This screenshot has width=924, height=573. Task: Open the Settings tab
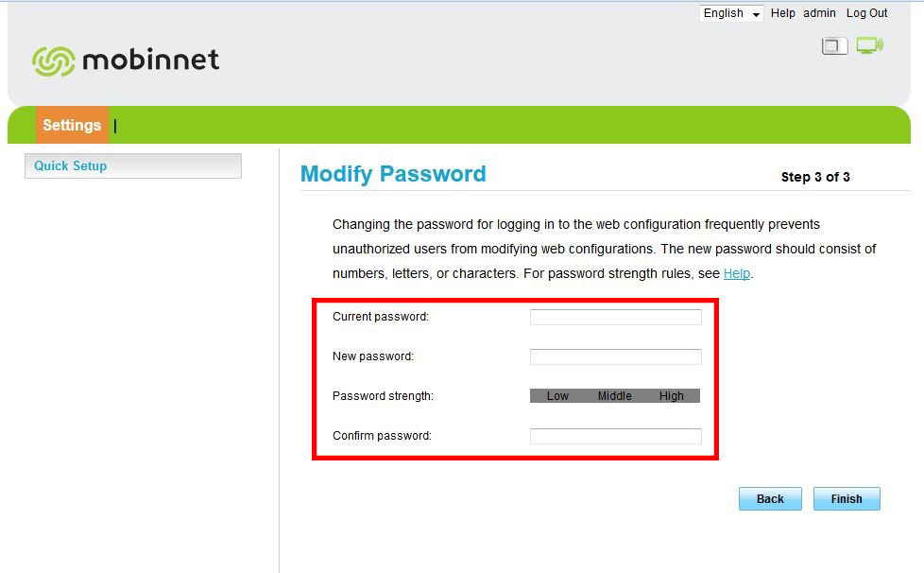tap(72, 125)
